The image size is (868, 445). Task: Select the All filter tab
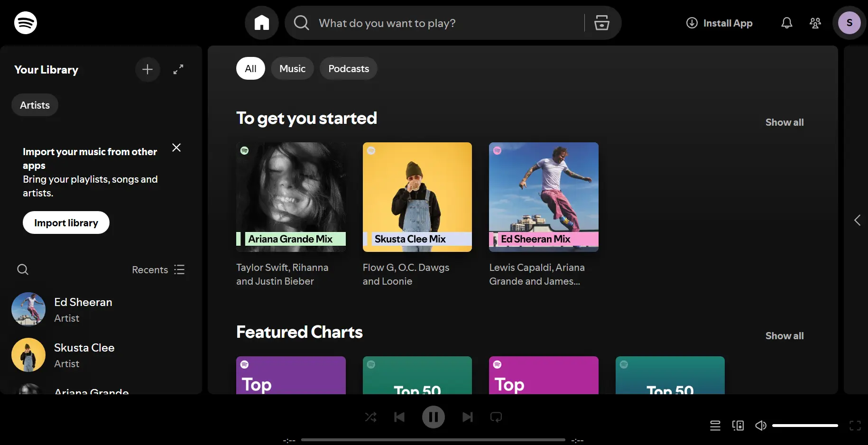(x=250, y=68)
